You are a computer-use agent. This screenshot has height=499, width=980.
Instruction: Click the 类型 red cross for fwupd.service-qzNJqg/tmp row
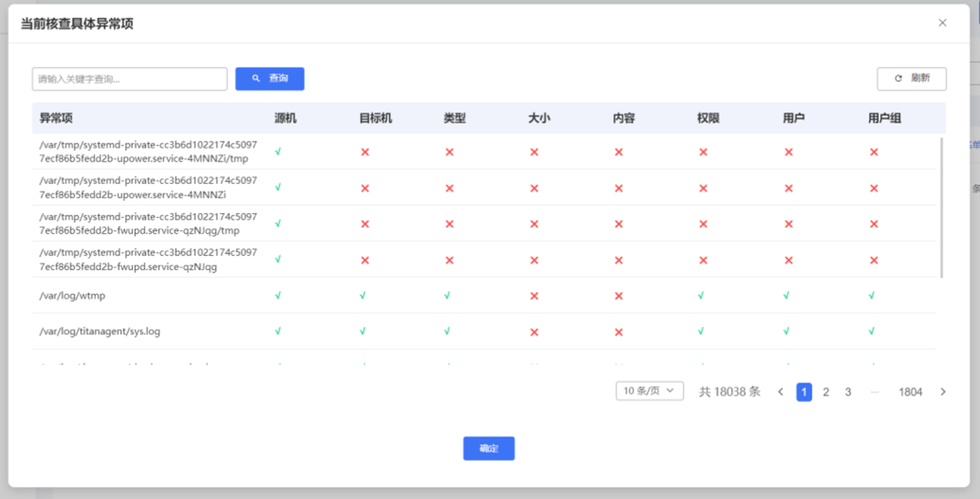tap(449, 224)
